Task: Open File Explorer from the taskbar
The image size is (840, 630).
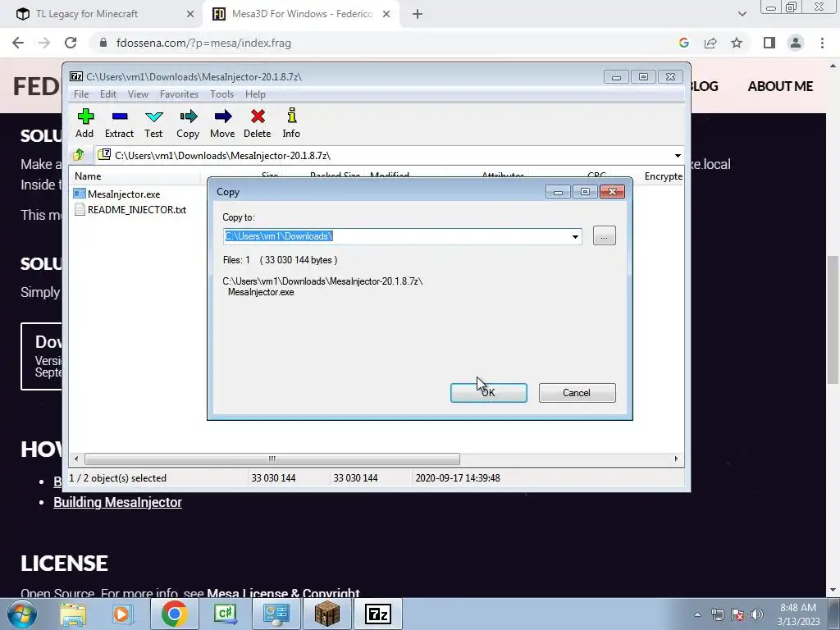Action: click(73, 614)
